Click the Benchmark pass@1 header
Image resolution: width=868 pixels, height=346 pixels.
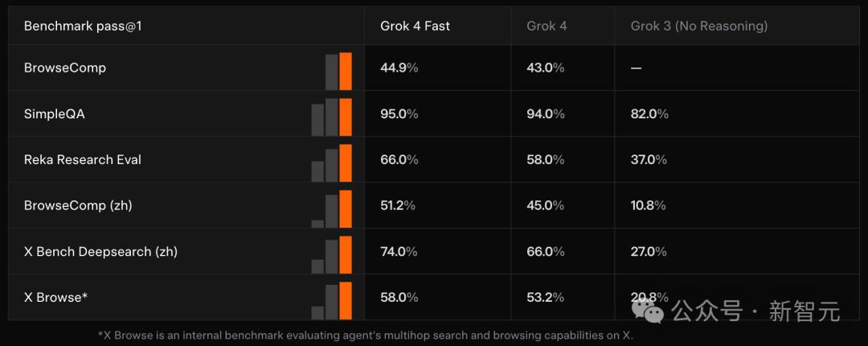(83, 26)
